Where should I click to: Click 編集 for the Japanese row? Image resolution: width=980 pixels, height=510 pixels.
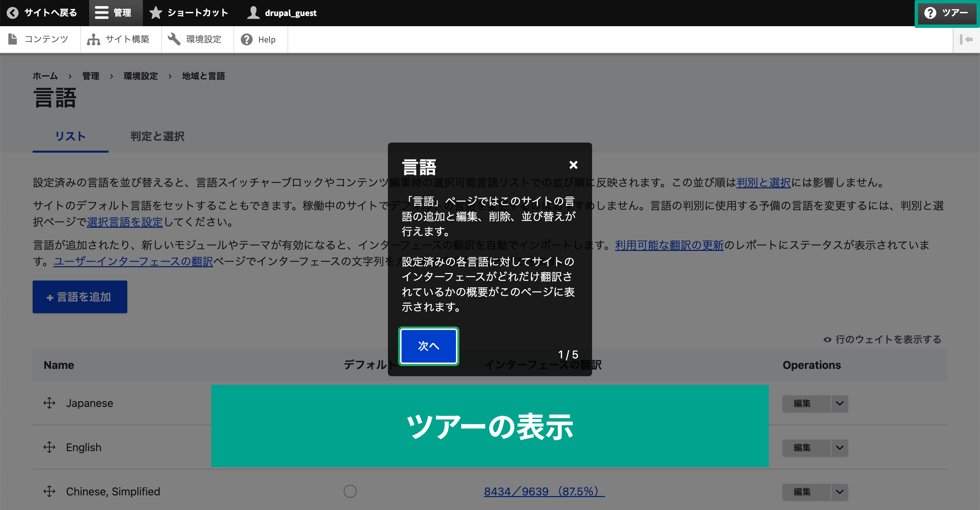806,403
